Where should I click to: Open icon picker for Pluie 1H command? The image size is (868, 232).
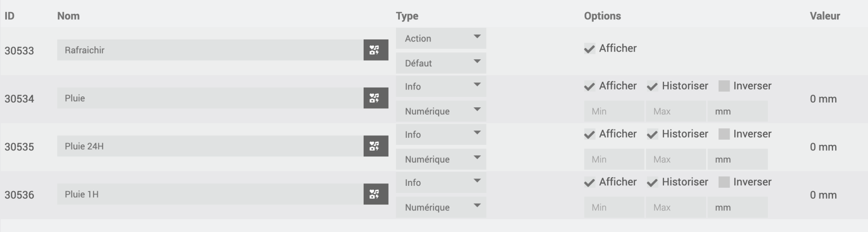point(376,194)
